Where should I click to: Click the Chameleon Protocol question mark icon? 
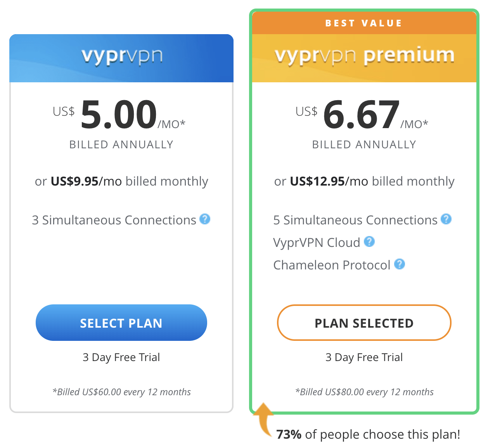click(x=400, y=264)
